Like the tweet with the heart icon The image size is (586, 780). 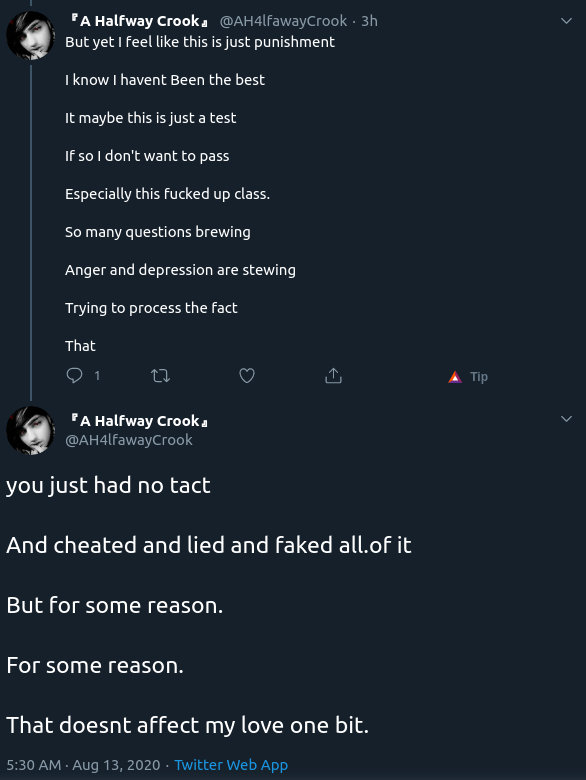point(247,376)
